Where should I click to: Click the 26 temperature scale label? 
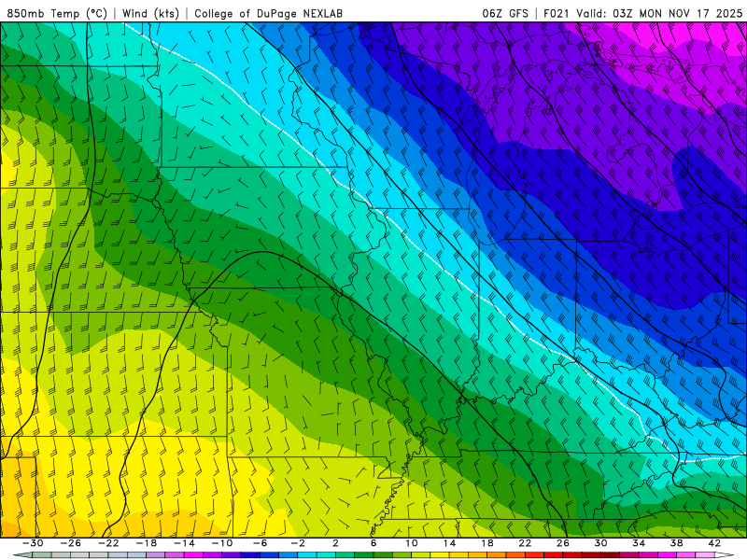point(563,543)
